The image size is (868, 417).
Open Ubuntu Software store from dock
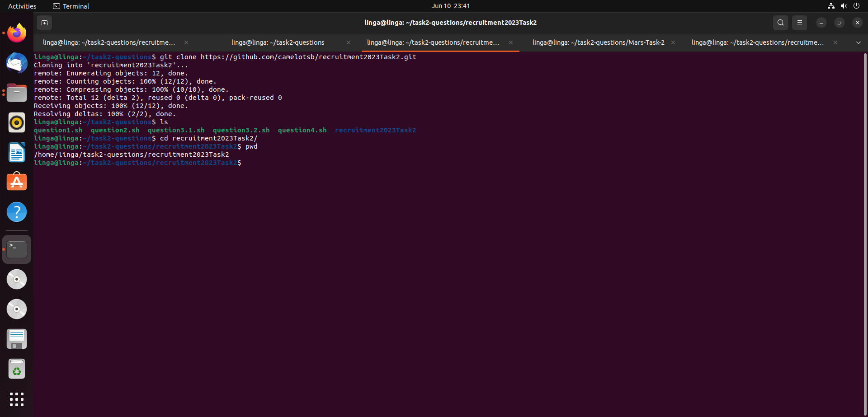[17, 182]
